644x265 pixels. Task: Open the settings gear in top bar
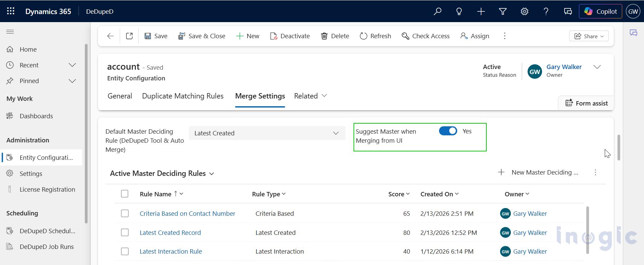click(525, 11)
